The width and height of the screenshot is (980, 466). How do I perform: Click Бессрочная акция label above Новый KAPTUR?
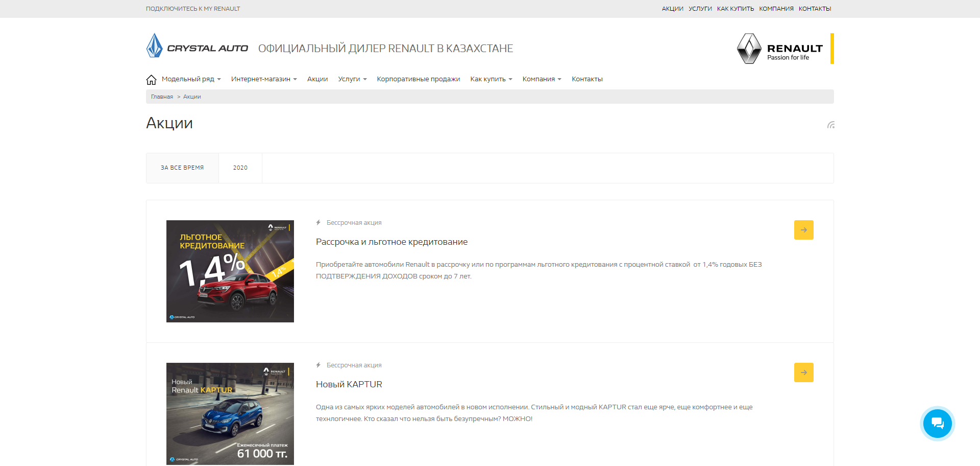tap(354, 365)
